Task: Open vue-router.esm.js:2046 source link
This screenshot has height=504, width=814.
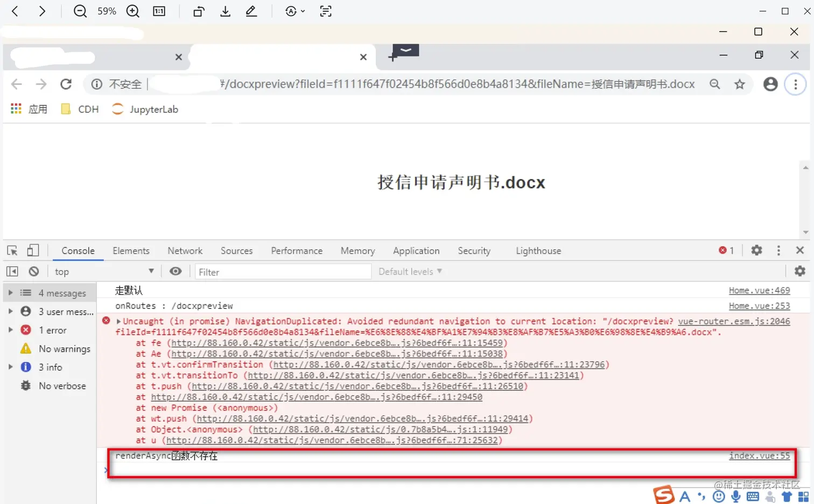Action: [734, 321]
